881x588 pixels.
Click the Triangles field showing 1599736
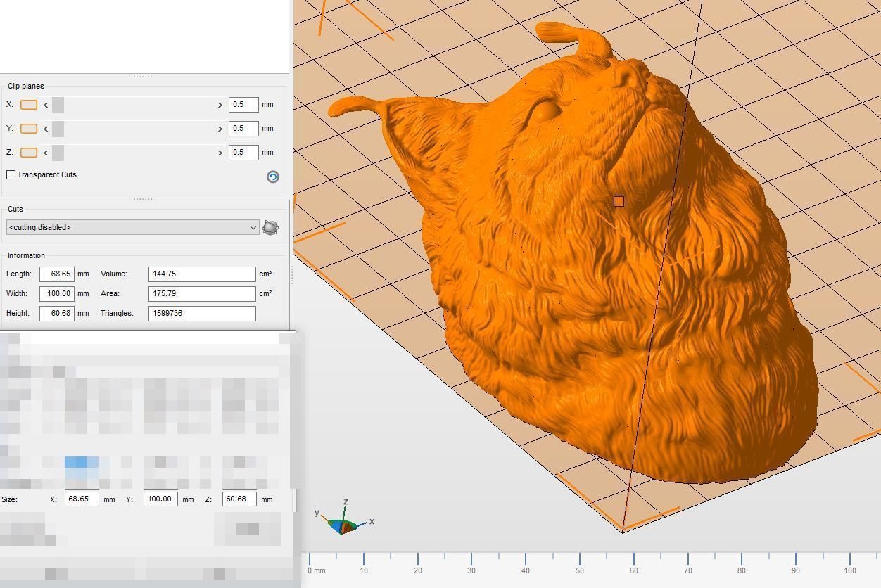[202, 314]
